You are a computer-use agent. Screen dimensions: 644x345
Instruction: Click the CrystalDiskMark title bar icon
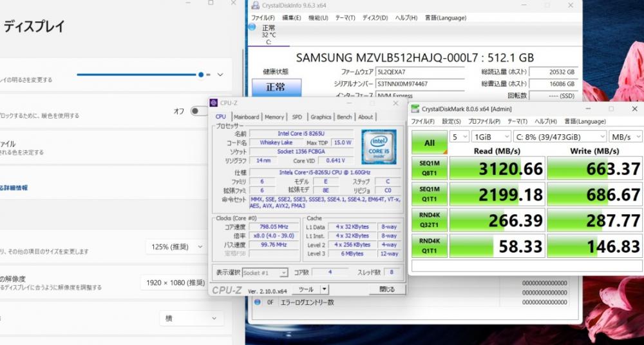(415, 109)
